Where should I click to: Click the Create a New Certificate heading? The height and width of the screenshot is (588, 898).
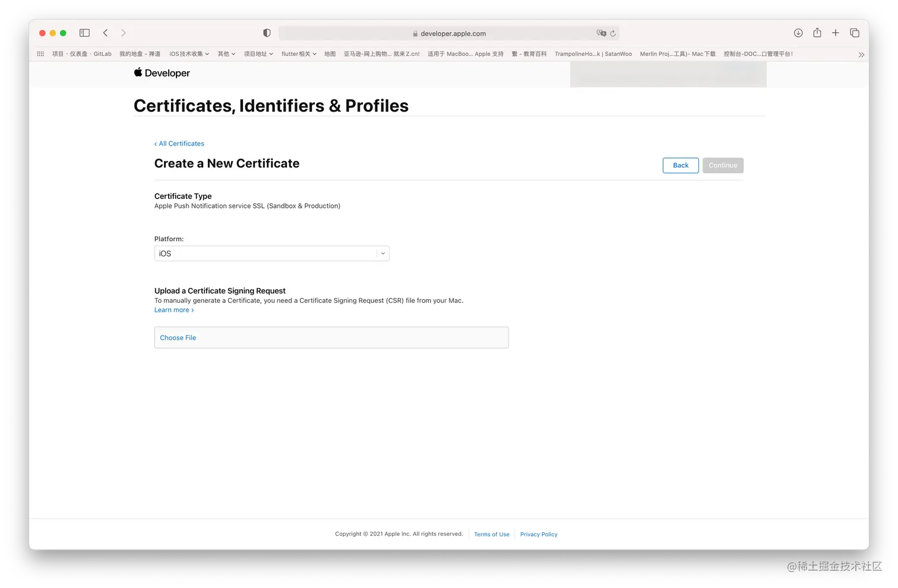click(227, 163)
